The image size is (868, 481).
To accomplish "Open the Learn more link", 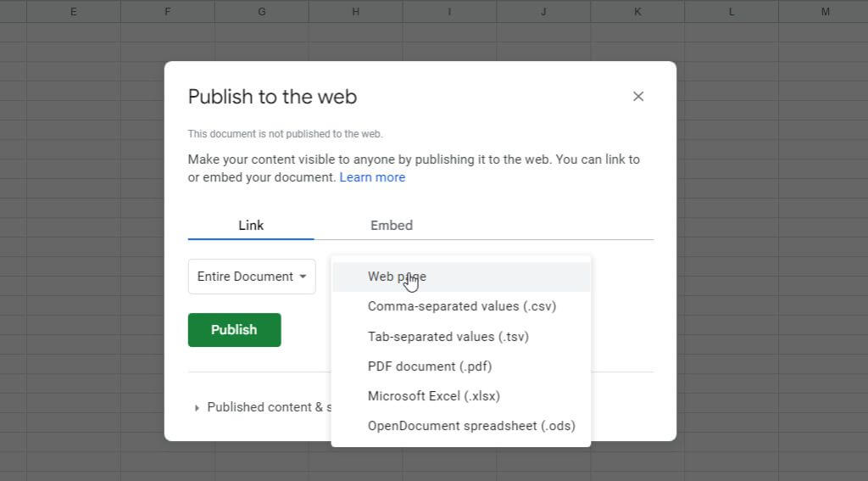I will click(372, 177).
